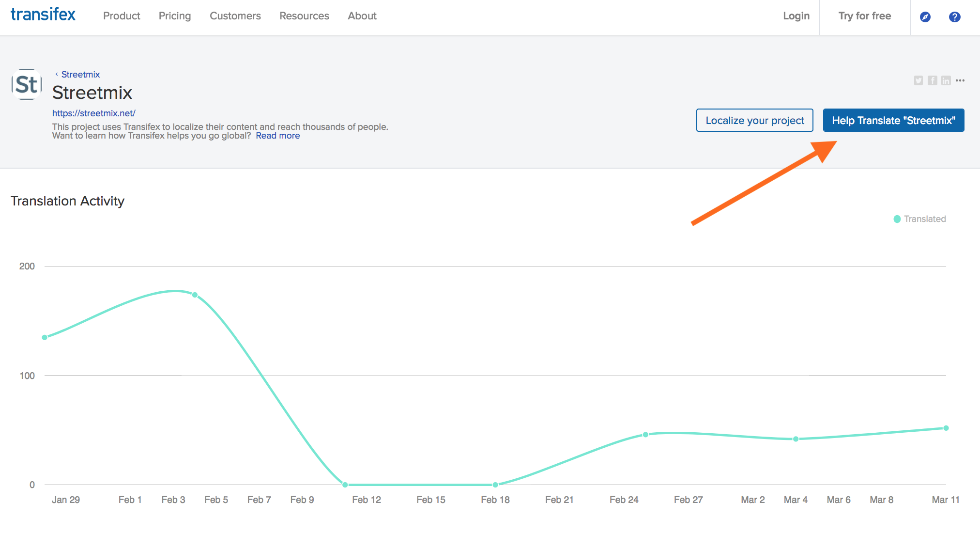The height and width of the screenshot is (534, 980).
Task: Select the Mar 4 chart data point
Action: coord(796,439)
